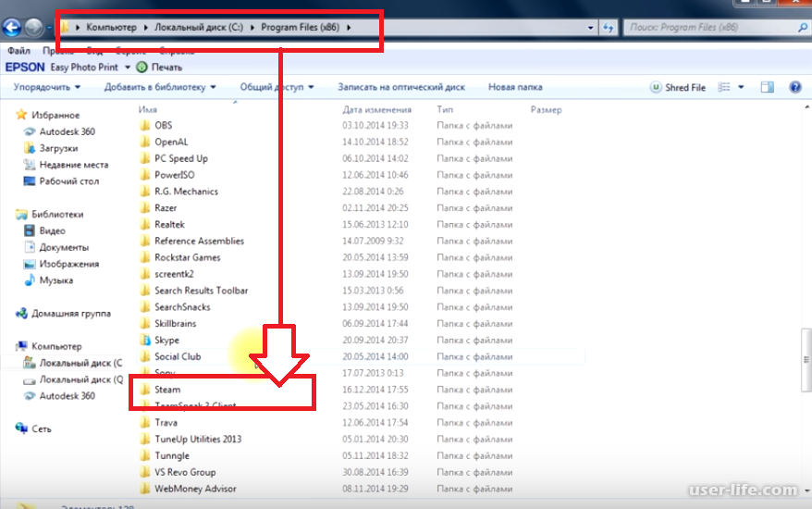Select the Tunngle folder

click(x=172, y=455)
